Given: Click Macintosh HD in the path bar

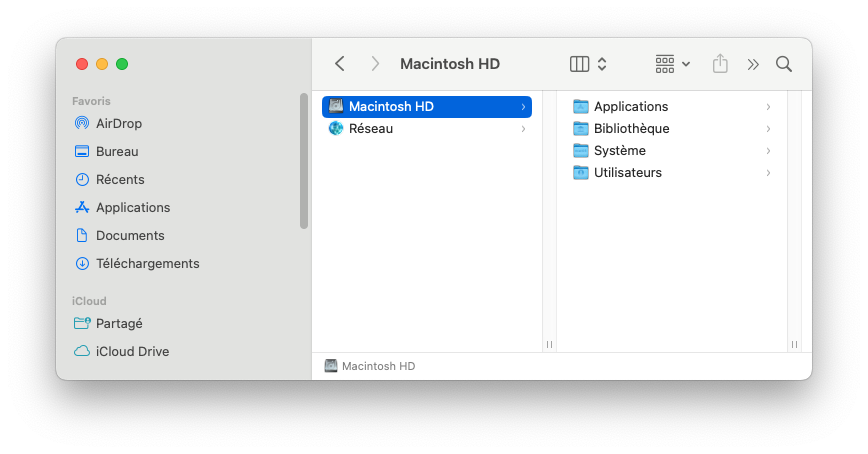Looking at the screenshot, I should (x=370, y=366).
